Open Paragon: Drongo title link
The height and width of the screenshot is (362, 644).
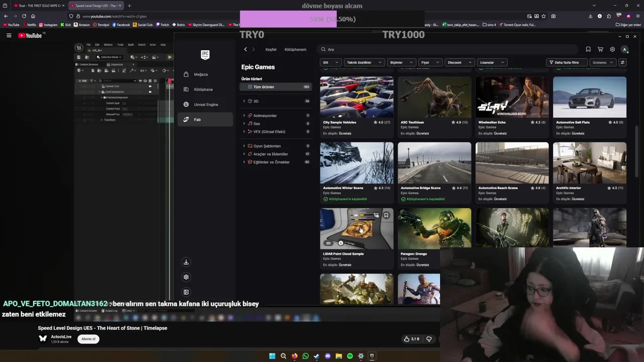pos(414,254)
